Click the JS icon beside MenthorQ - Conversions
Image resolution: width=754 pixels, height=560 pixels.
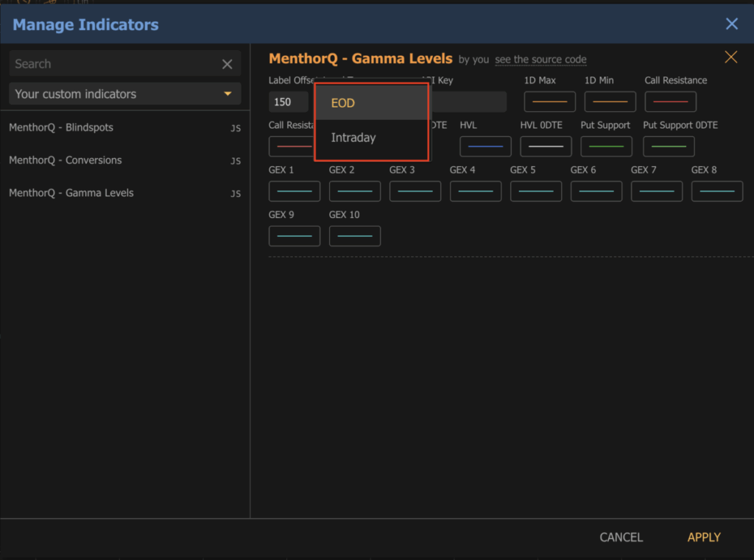coord(236,160)
